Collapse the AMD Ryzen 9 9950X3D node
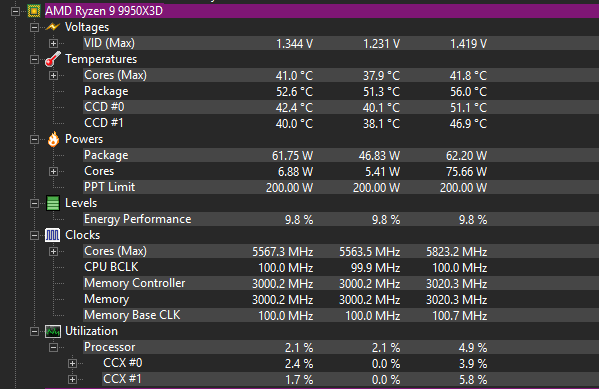Screen dimensions: 599x389 (15, 11)
